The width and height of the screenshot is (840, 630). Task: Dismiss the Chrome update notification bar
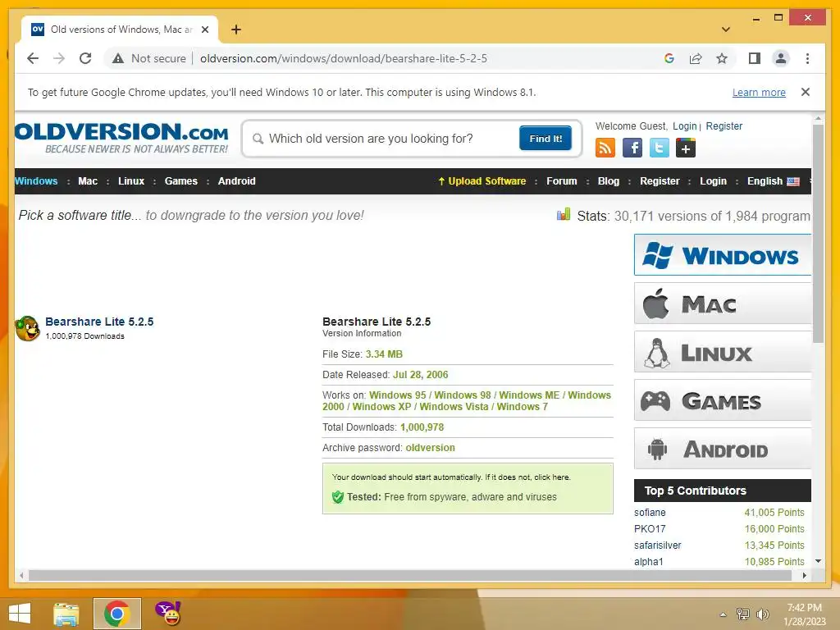(806, 92)
